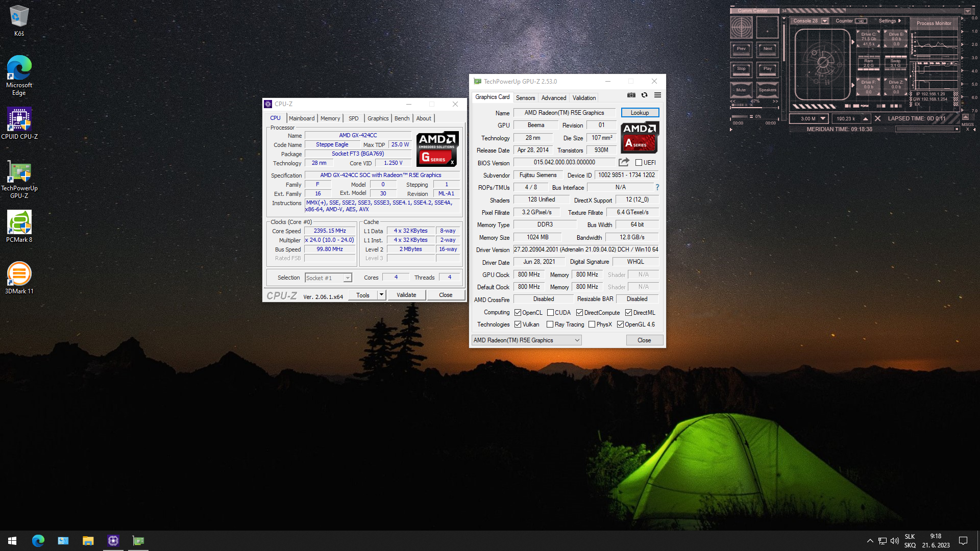Click the radar target icon in Comm Center
980x551 pixels.
point(741,27)
